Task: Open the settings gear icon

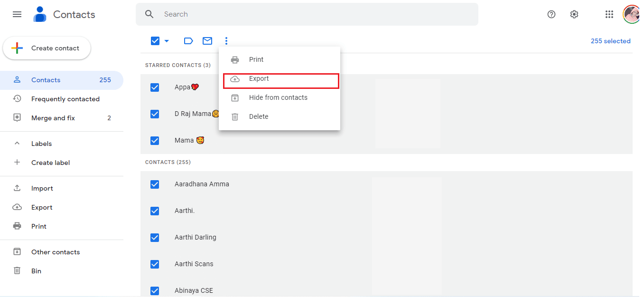Action: (574, 14)
